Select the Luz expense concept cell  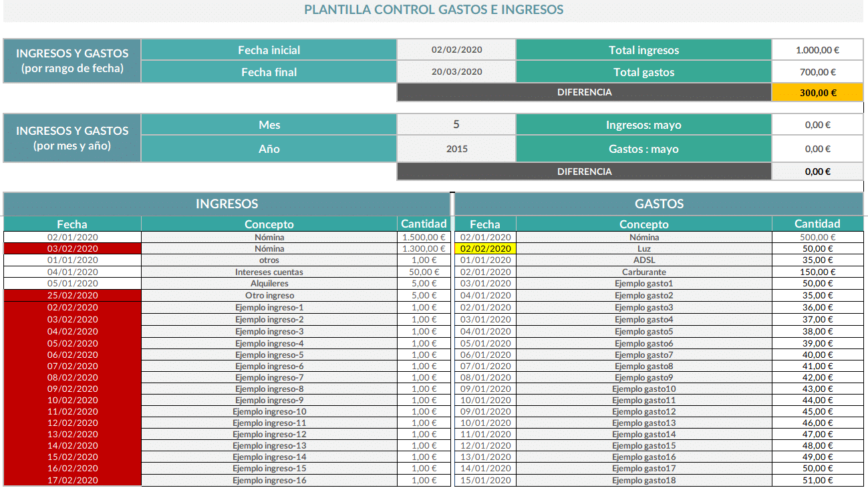643,248
